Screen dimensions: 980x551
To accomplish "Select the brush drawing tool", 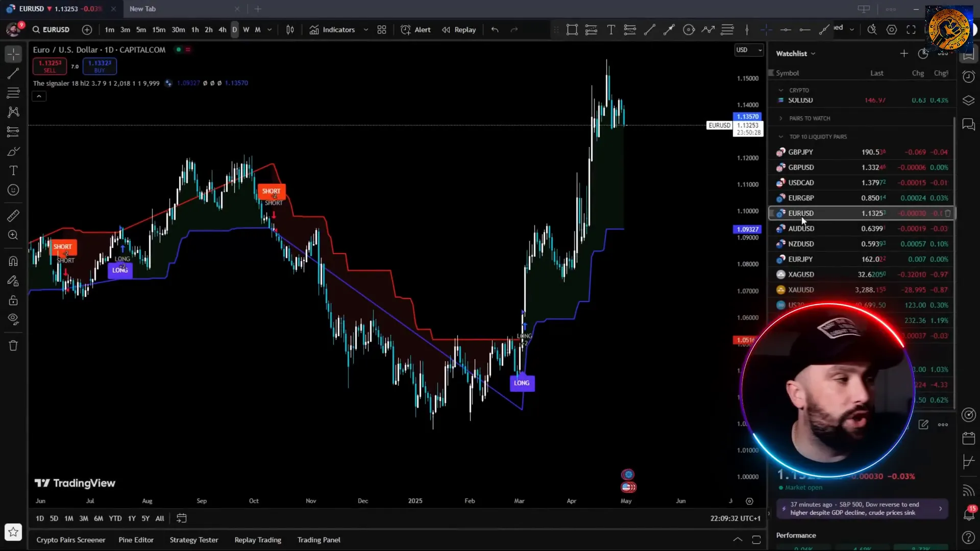I will (13, 152).
